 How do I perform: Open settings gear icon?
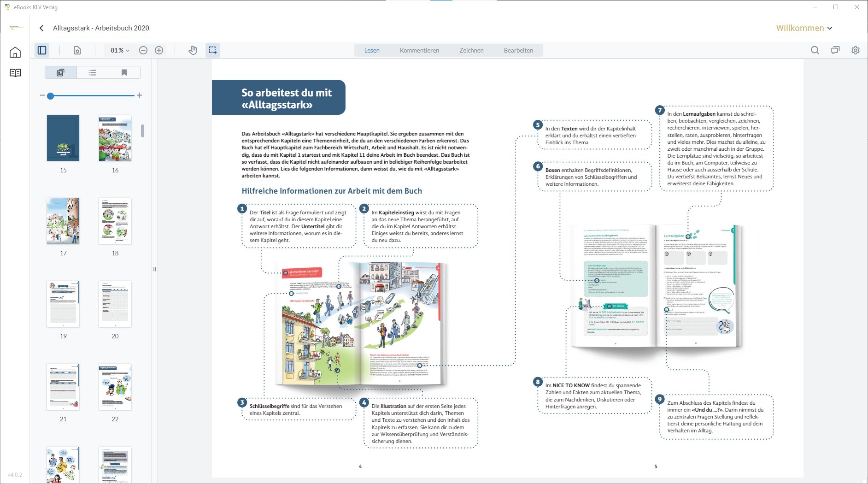pos(856,50)
